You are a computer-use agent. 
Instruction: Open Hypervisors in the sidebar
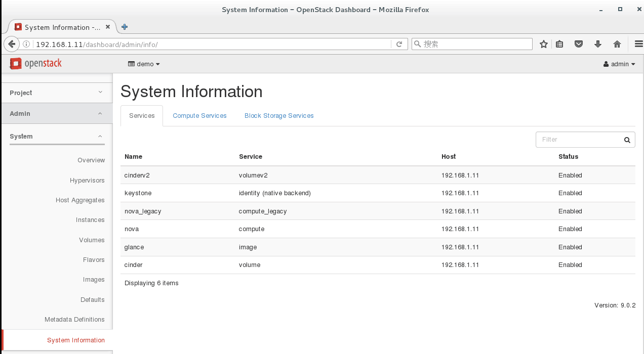pos(87,181)
